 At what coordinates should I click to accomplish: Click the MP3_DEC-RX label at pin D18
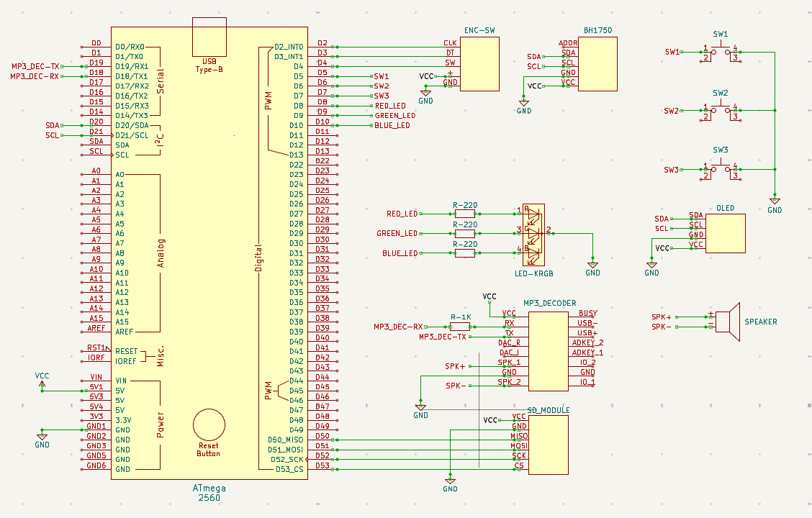(x=35, y=76)
